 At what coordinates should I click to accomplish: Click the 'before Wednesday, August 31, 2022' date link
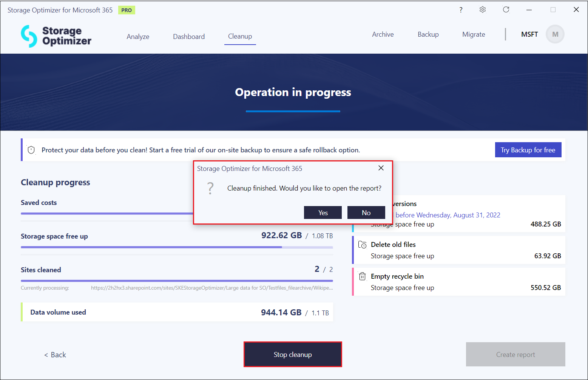tap(448, 215)
